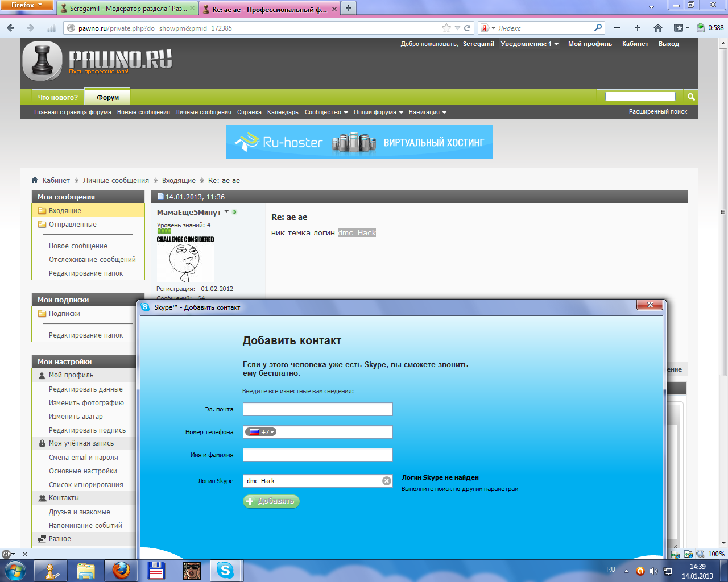Viewport: 728px width, 582px height.
Task: Open the Входящие folder in sidebar
Action: pos(88,210)
